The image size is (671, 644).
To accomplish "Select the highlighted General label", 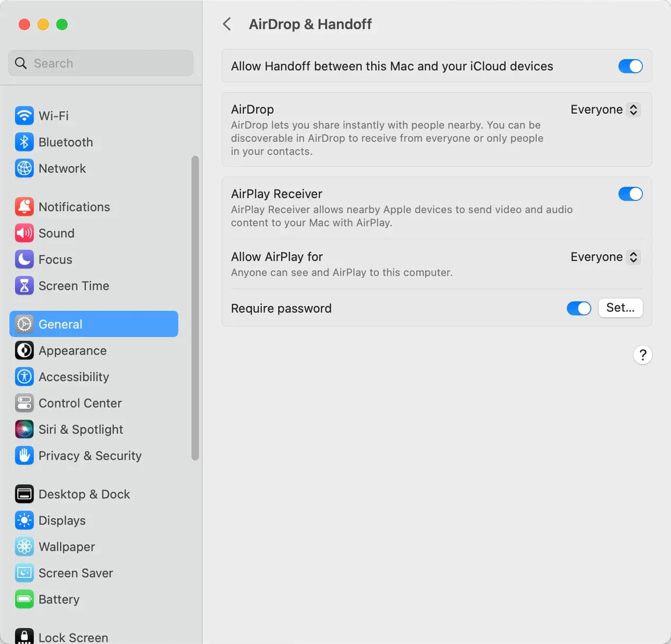I will coord(60,324).
